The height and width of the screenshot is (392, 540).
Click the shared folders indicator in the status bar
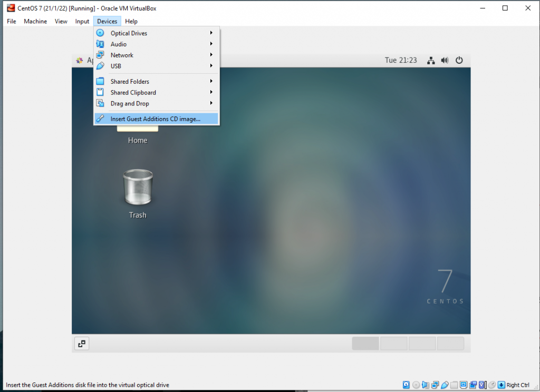pos(454,385)
